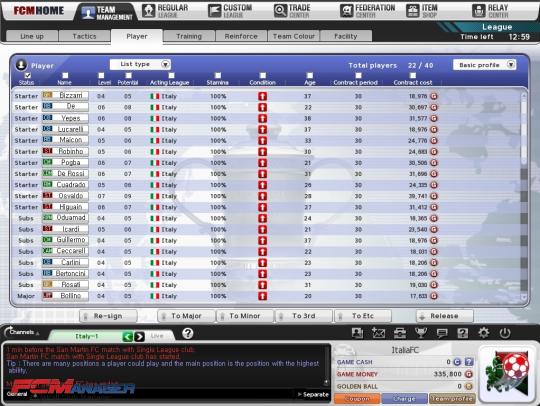Image resolution: width=540 pixels, height=406 pixels.
Task: Toggle the Acting League column checkbox
Action: (171, 75)
